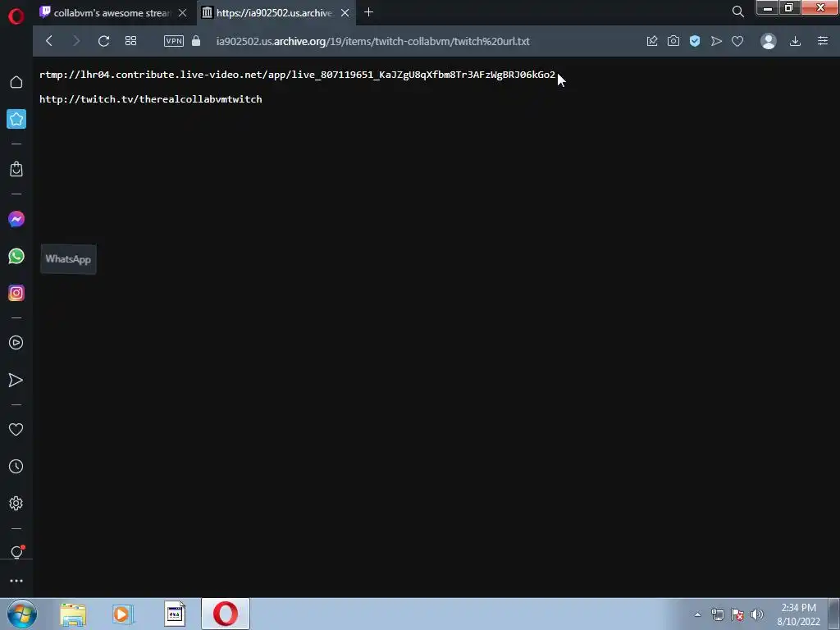840x630 pixels.
Task: Reload the current page
Action: point(104,41)
